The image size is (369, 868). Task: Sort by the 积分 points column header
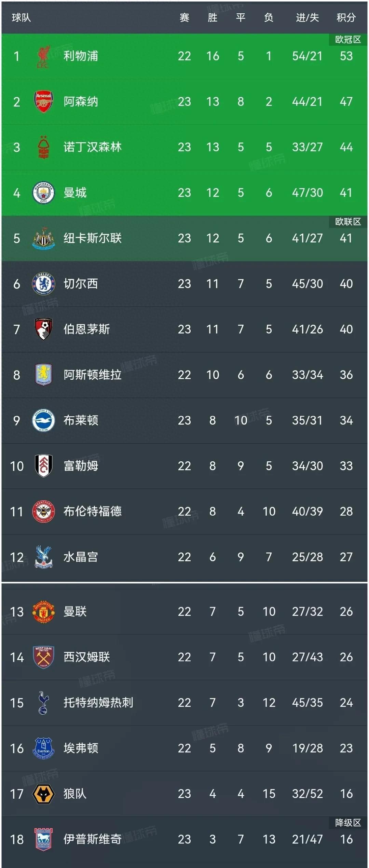346,18
